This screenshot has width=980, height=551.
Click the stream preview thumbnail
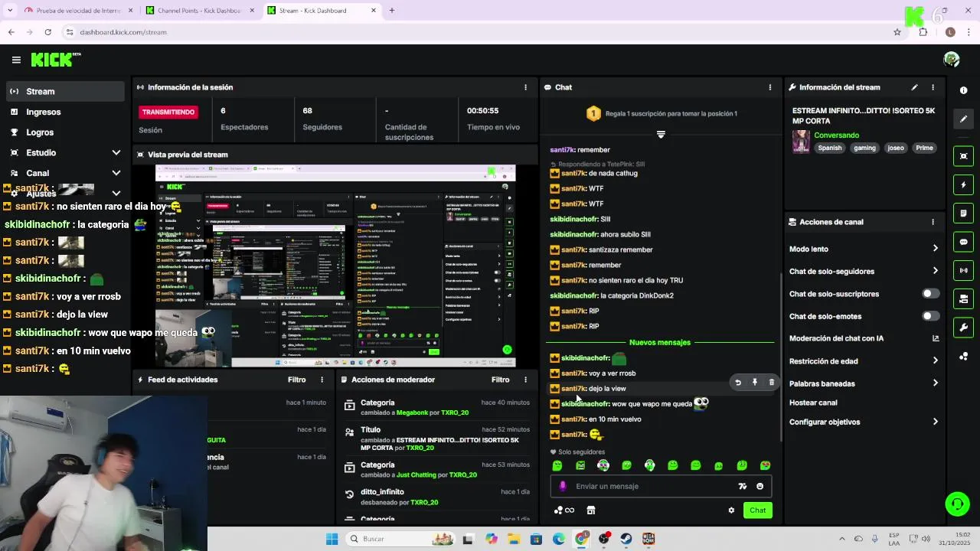[x=335, y=266]
